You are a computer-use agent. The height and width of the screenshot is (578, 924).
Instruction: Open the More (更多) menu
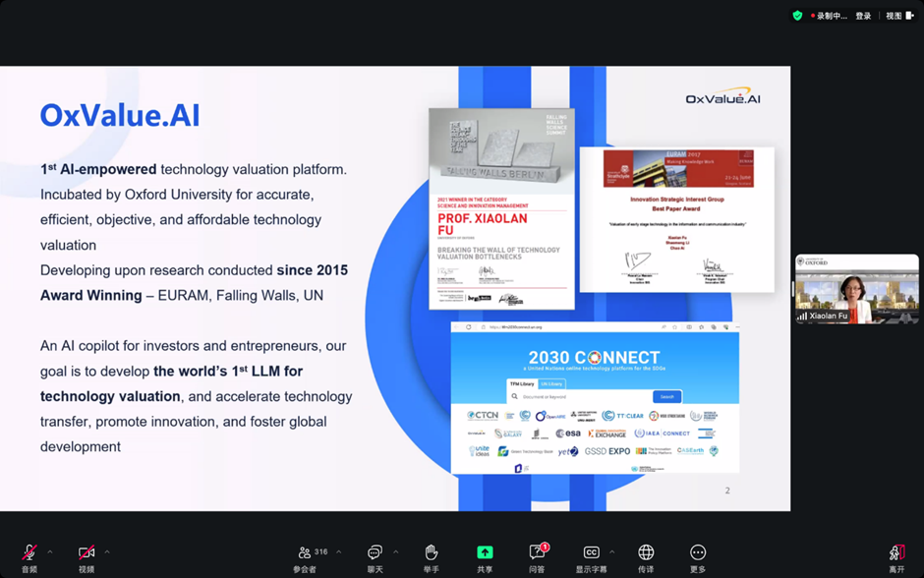698,557
